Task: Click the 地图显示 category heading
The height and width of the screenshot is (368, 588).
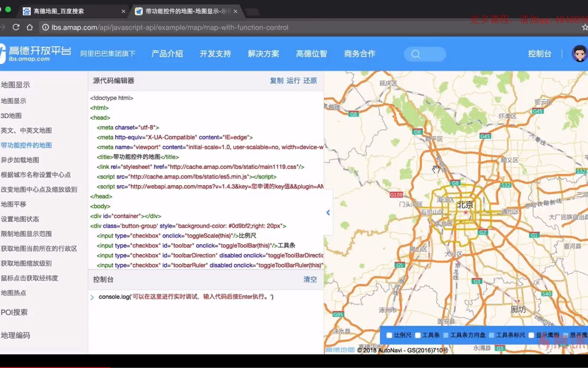Action: 15,85
